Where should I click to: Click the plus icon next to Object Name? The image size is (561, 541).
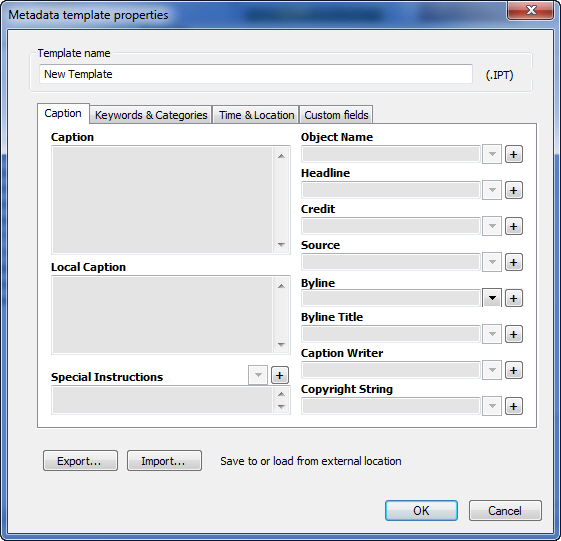pyautogui.click(x=514, y=155)
